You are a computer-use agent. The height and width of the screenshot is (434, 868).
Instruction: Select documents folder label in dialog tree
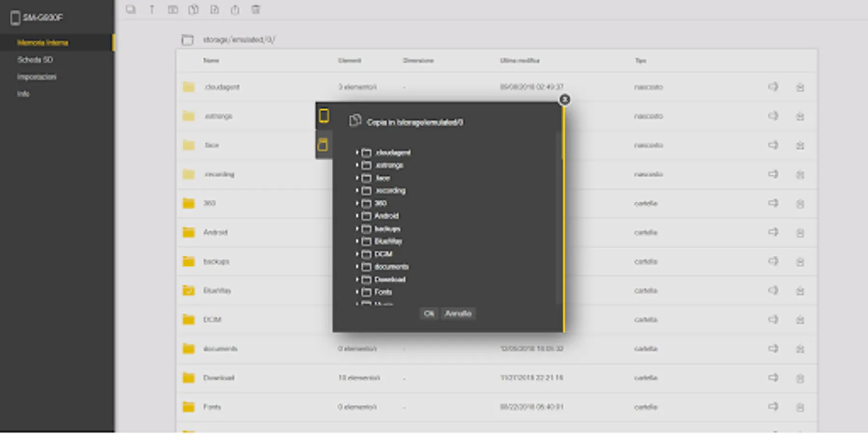click(392, 267)
